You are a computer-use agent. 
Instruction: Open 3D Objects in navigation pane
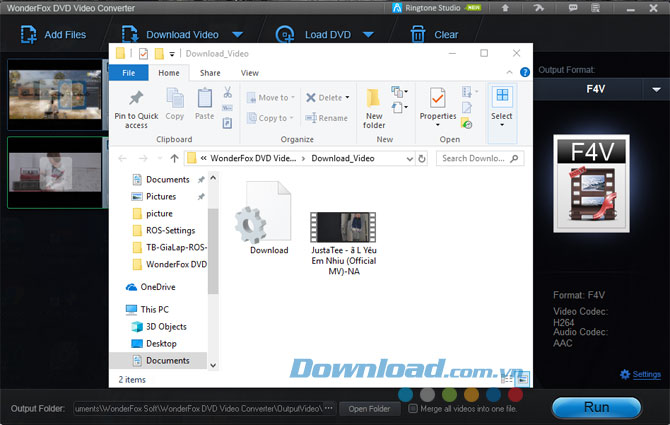166,327
